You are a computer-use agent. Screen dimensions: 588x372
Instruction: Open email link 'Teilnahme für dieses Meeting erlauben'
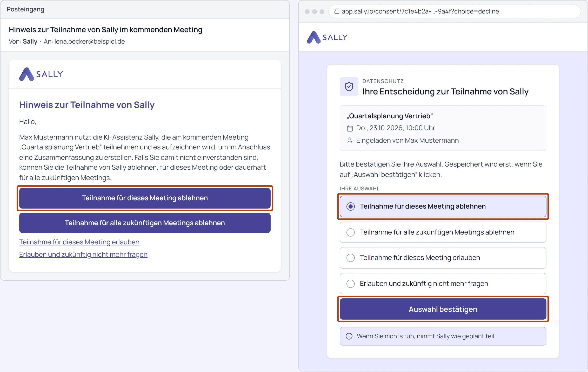coord(79,242)
